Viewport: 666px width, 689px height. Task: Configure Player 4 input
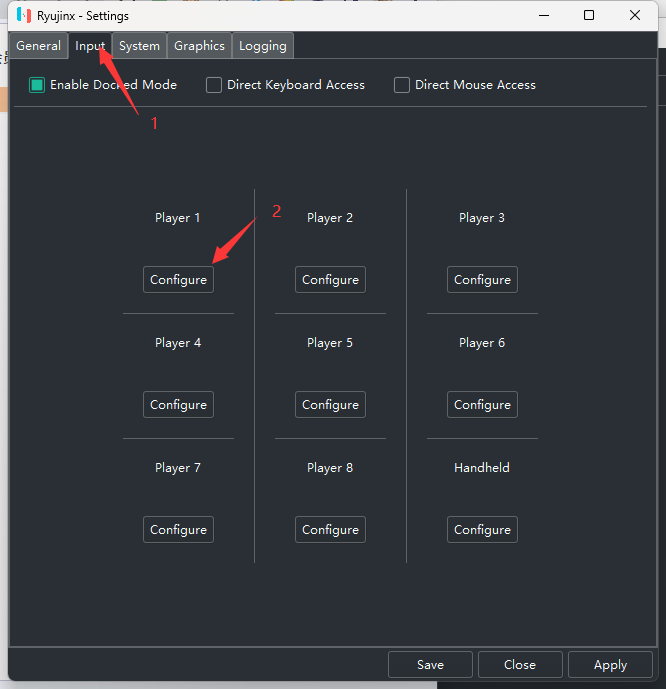click(x=178, y=404)
